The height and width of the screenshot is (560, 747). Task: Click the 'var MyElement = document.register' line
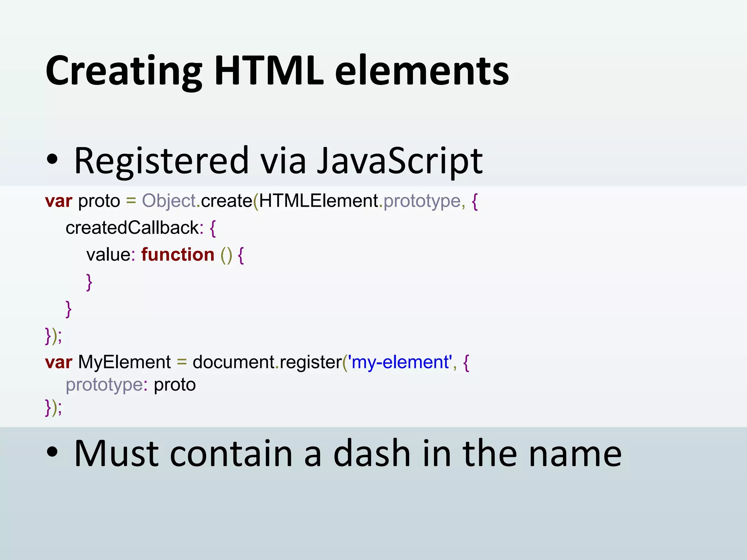click(257, 363)
